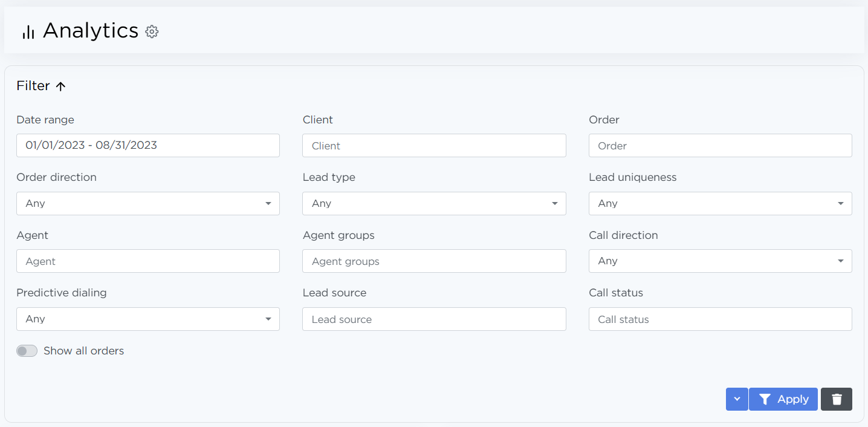868x427 pixels.
Task: Select the Agent input field
Action: point(148,261)
